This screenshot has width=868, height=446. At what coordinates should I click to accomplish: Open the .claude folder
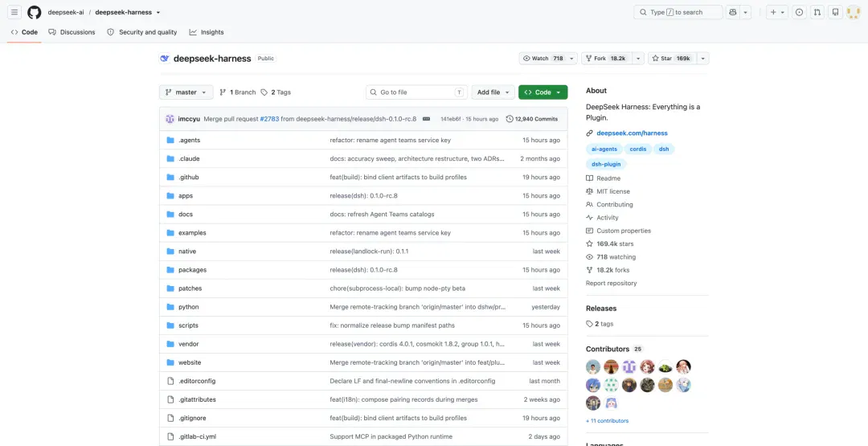pyautogui.click(x=189, y=159)
